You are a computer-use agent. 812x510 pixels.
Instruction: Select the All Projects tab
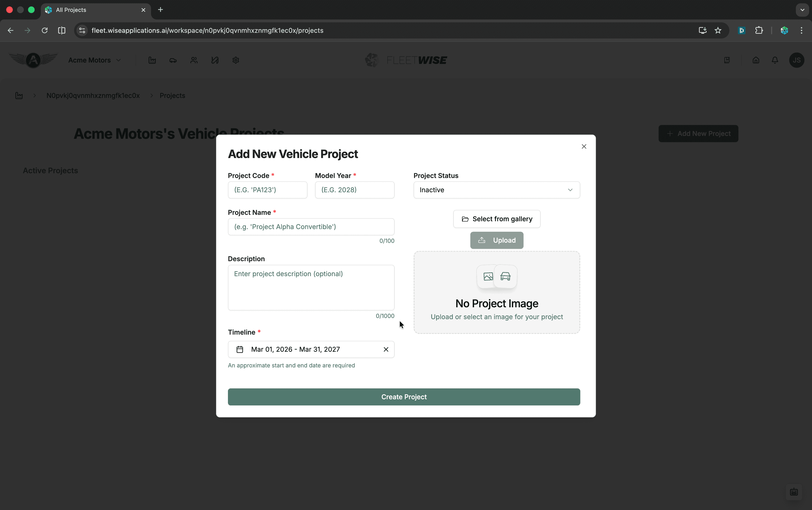click(x=96, y=10)
